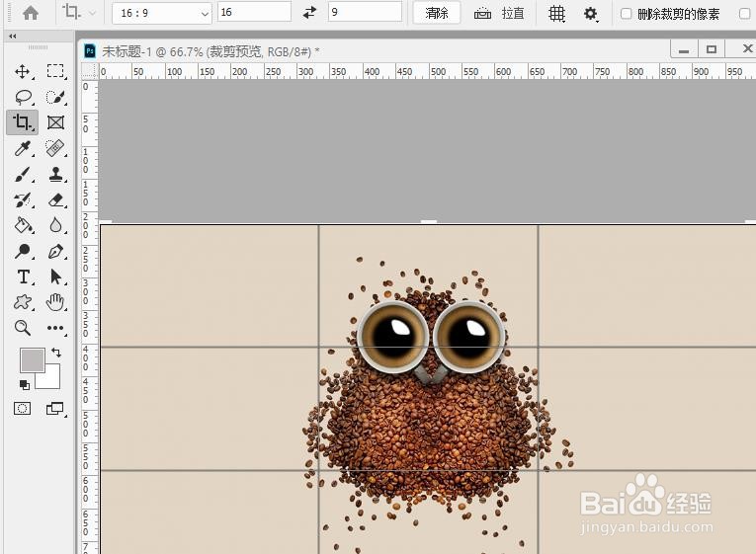Open the Edit Toolbar three-dots menu
756x554 pixels.
point(55,328)
